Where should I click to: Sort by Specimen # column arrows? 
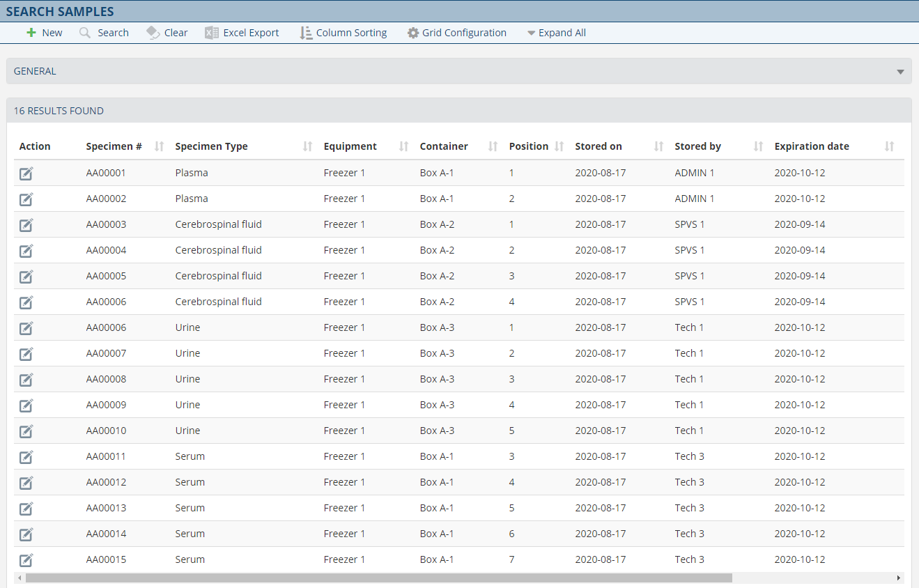coord(159,146)
